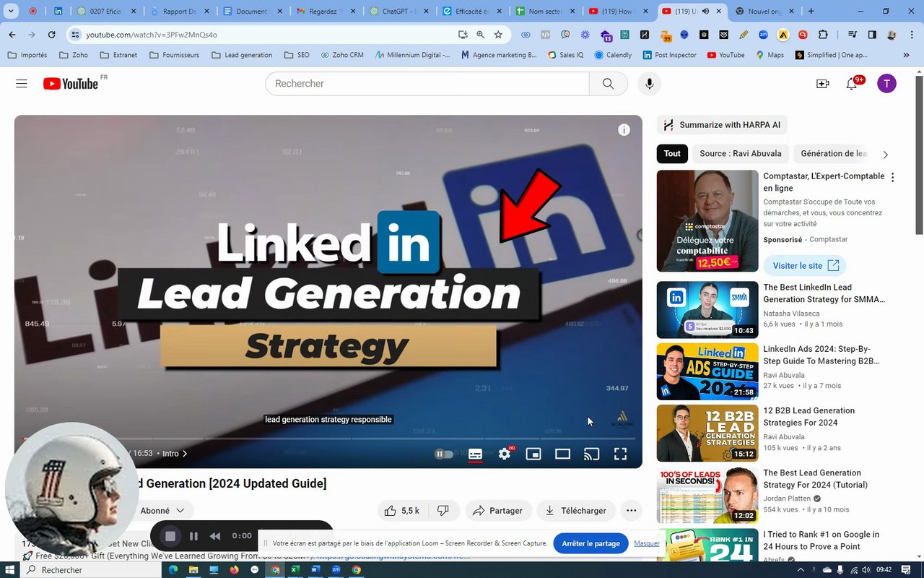
Task: Stop the Loom recording
Action: pyautogui.click(x=170, y=536)
